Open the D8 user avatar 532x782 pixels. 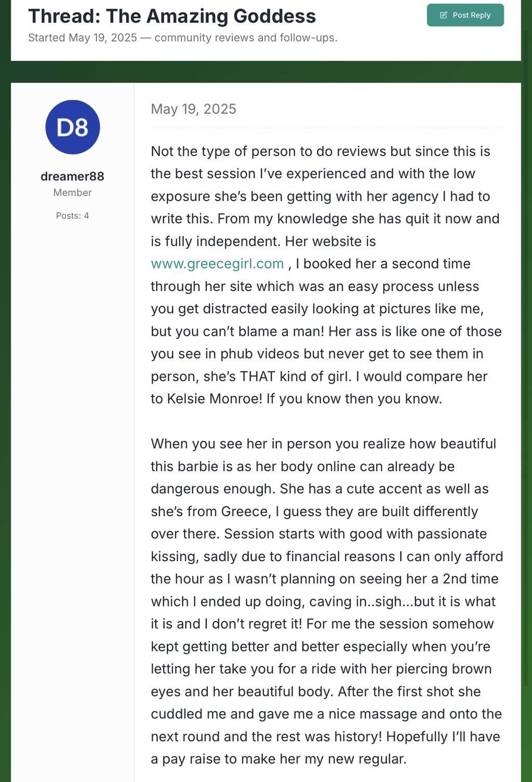pos(73,127)
